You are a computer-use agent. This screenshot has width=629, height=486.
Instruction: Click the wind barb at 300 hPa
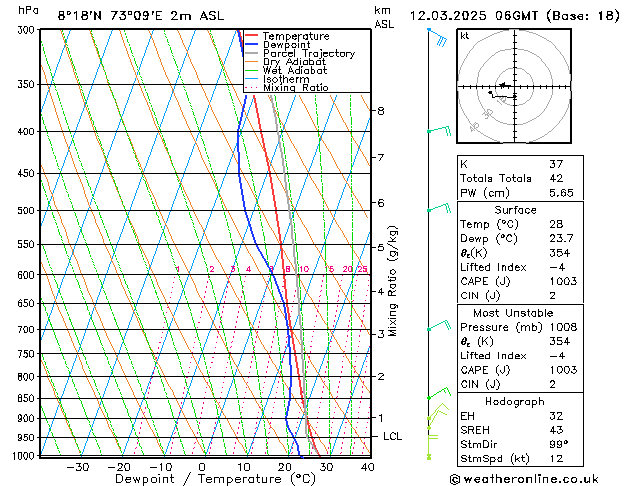click(436, 38)
